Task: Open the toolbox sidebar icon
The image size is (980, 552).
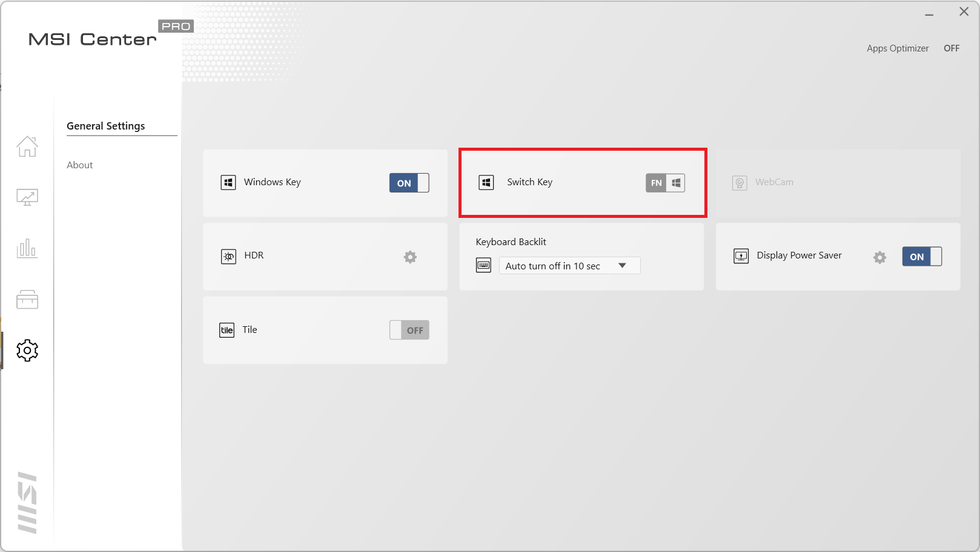Action: click(x=27, y=299)
